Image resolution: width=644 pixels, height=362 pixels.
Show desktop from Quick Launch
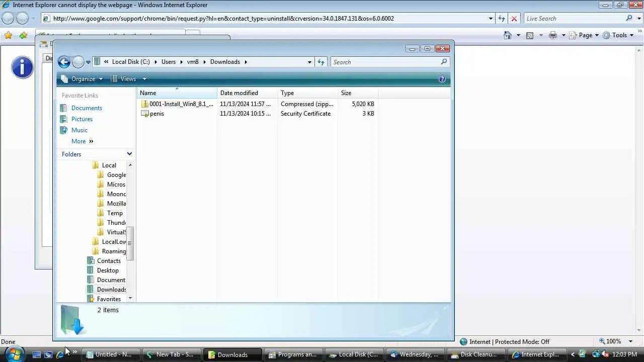36,354
